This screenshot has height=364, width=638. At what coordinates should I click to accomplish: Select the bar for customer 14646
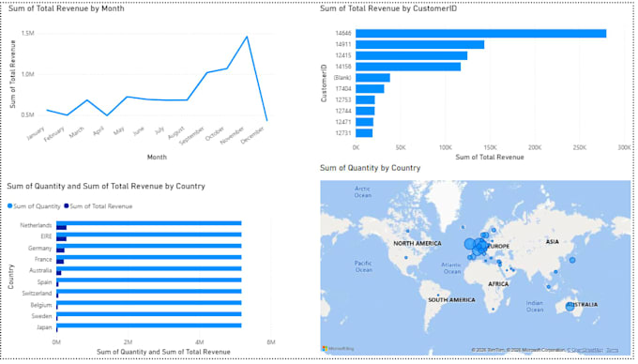(481, 34)
